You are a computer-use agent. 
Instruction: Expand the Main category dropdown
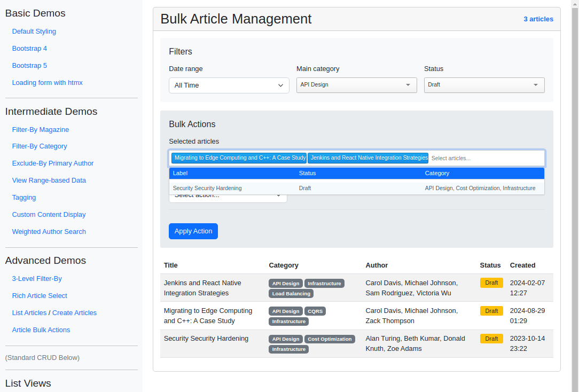356,85
